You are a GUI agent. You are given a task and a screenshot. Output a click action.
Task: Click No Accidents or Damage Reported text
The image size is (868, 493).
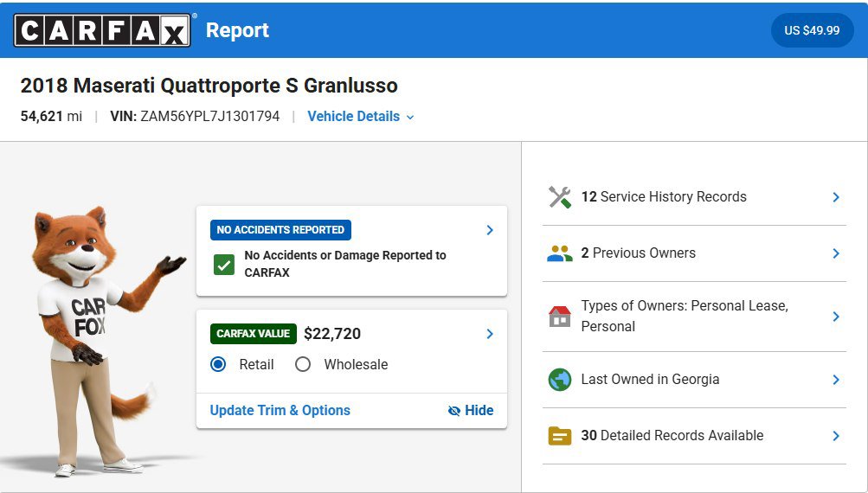point(345,264)
